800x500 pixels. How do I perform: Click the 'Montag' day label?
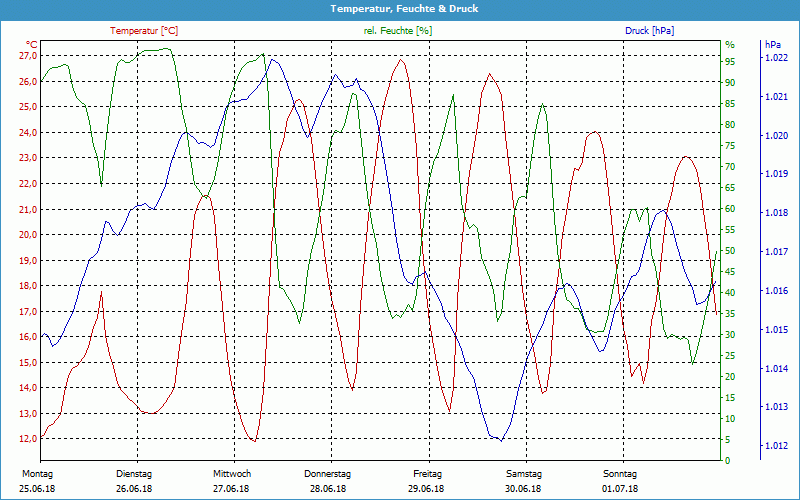coord(37,473)
